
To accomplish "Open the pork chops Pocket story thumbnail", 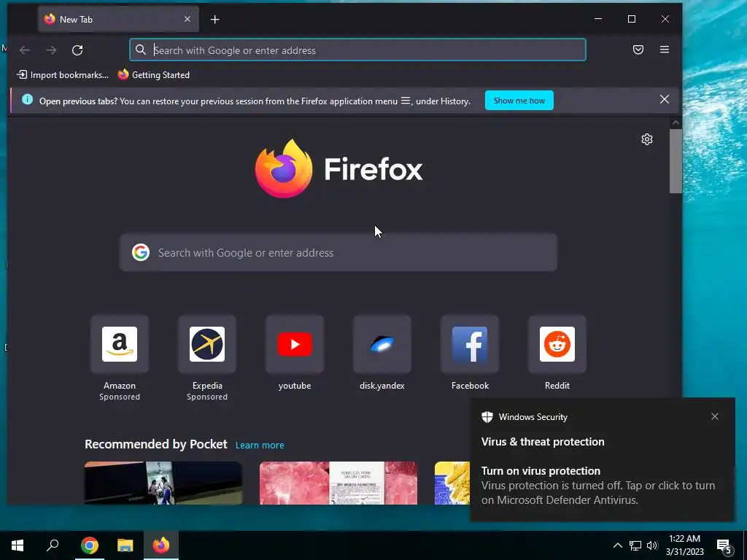I will [x=338, y=483].
